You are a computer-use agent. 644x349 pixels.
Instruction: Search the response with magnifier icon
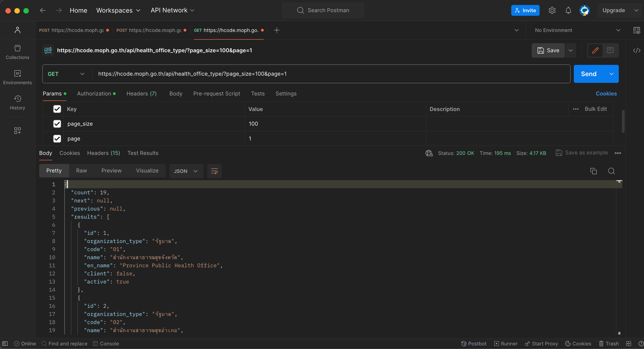611,171
